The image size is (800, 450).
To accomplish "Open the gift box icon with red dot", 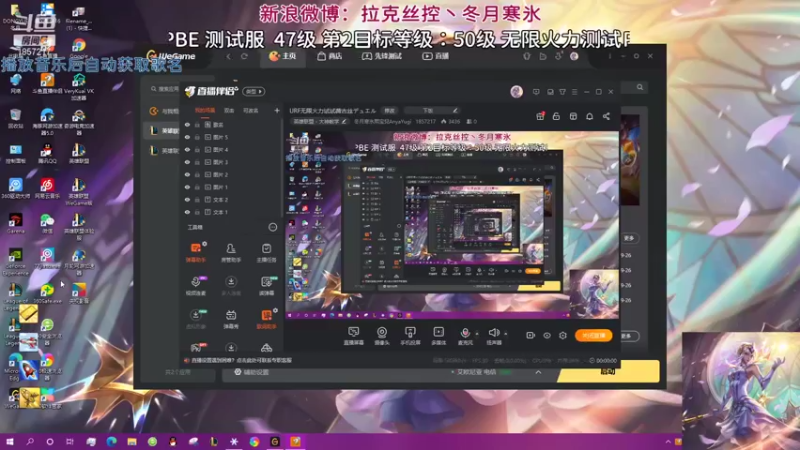I will pyautogui.click(x=540, y=116).
